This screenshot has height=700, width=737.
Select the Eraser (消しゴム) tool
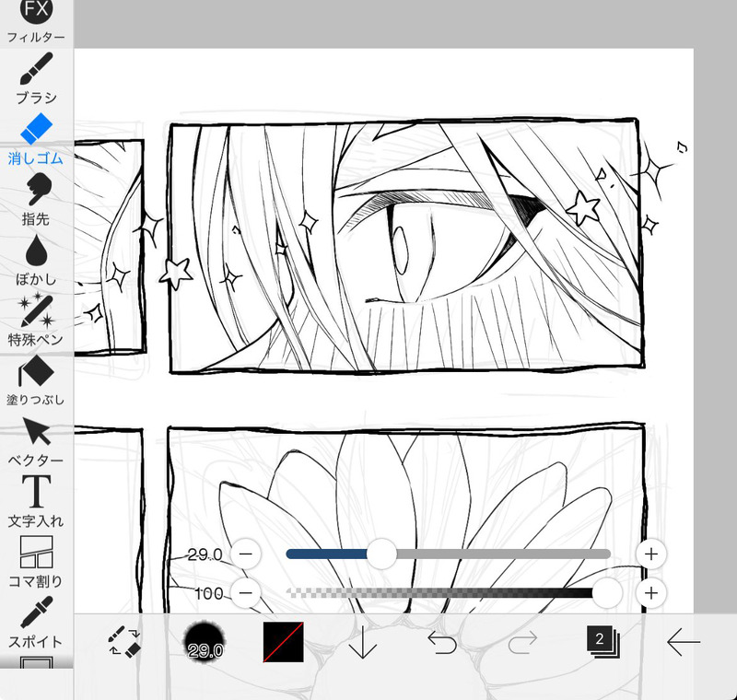36,139
